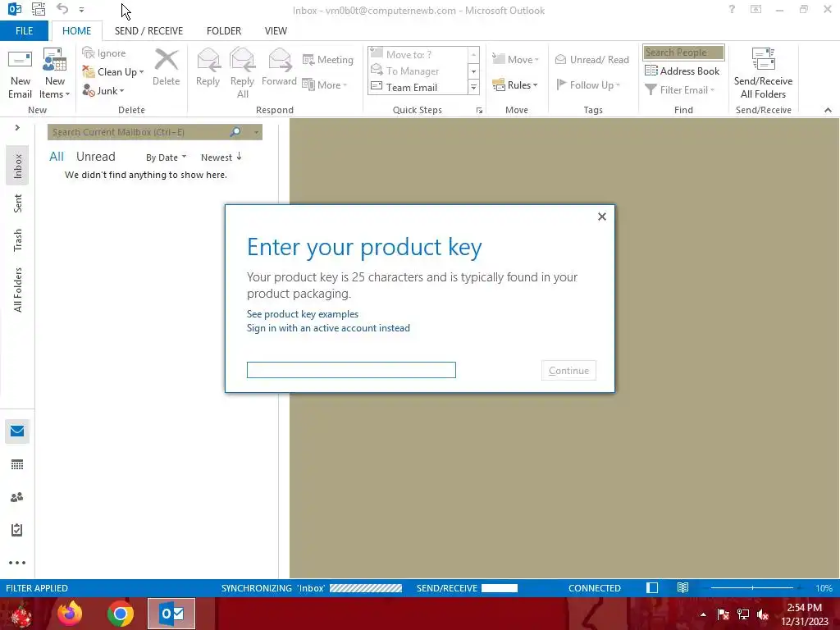Select the Trash folder
Screen dimensions: 840x630
point(18,240)
